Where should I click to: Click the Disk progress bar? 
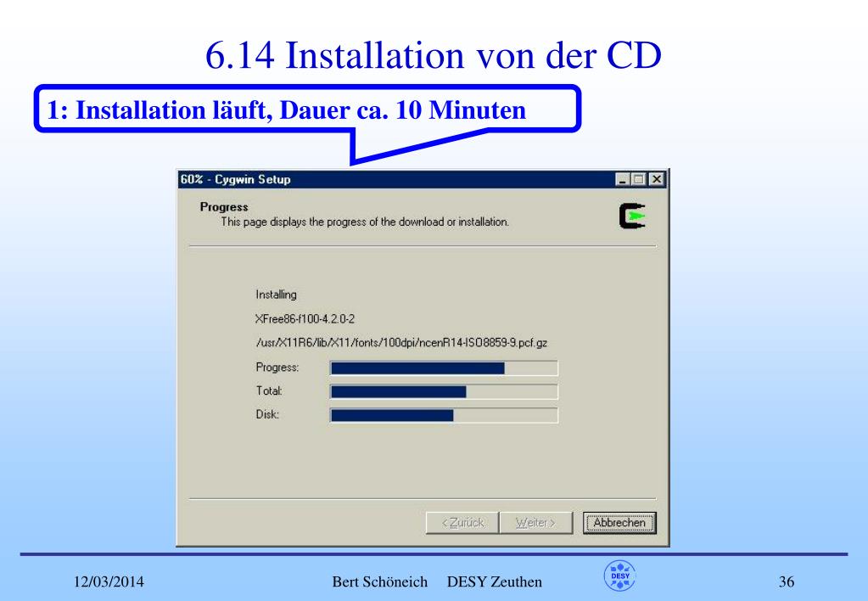(x=444, y=415)
